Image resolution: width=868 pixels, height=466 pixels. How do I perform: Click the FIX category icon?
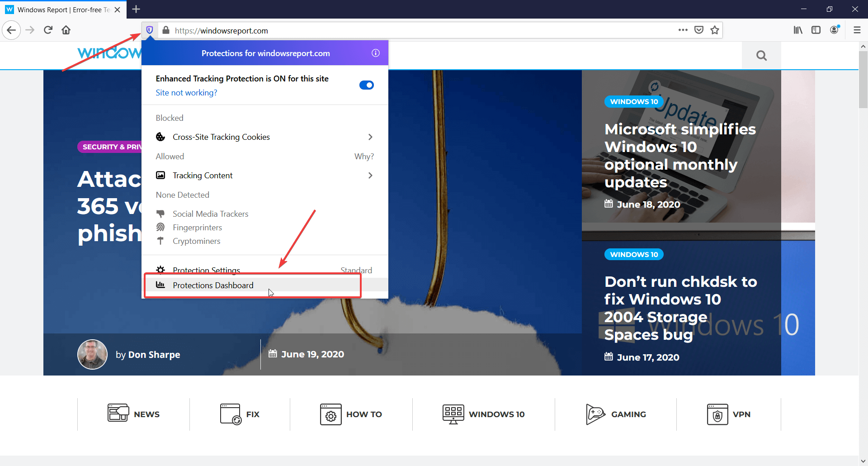231,414
